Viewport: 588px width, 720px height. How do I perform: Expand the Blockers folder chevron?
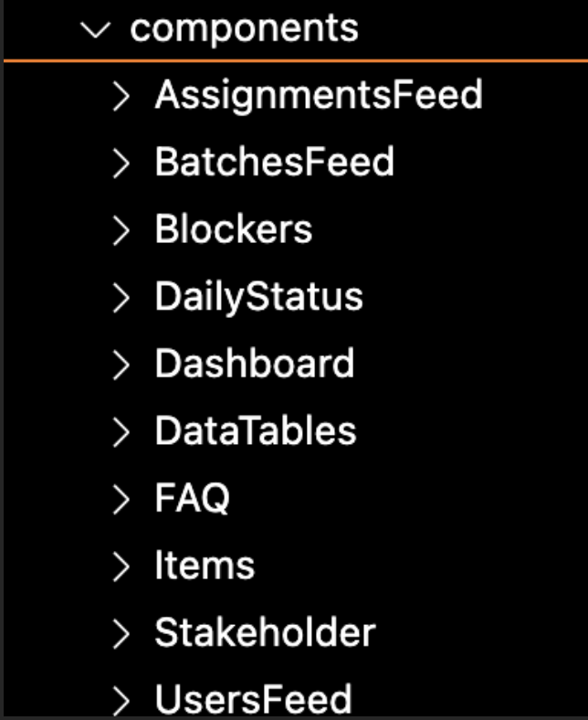tap(121, 231)
